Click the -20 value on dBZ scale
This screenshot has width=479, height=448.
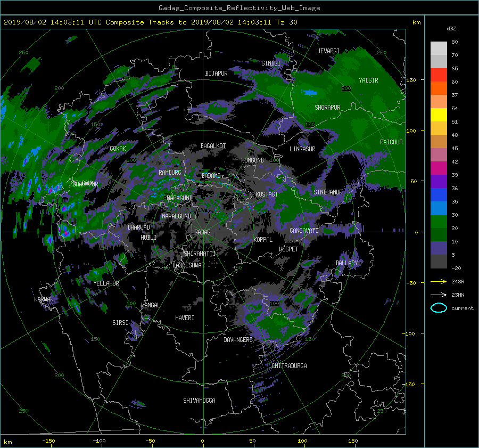coord(457,268)
